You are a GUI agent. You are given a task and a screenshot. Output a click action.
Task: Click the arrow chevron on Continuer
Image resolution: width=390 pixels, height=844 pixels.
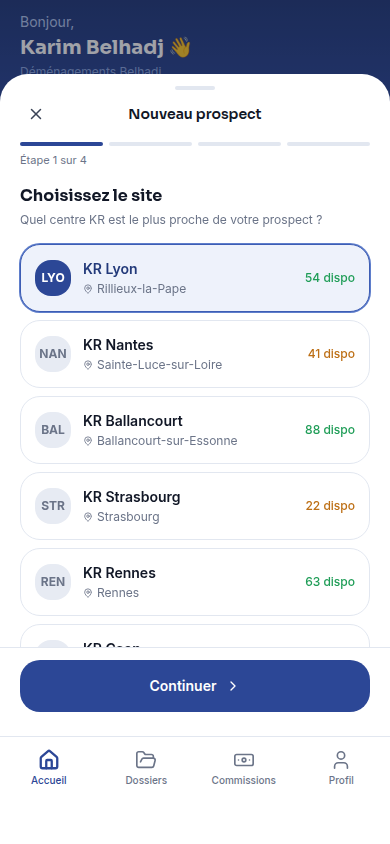click(233, 686)
